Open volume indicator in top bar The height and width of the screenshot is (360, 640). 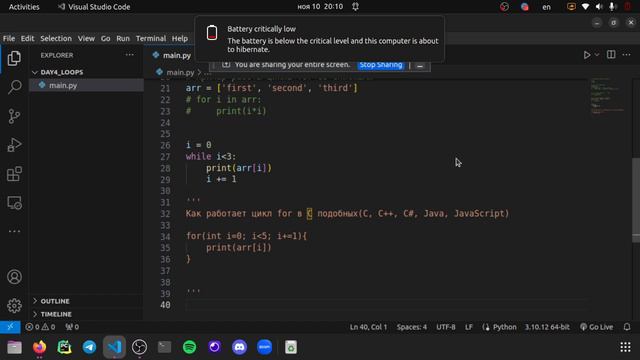[599, 7]
